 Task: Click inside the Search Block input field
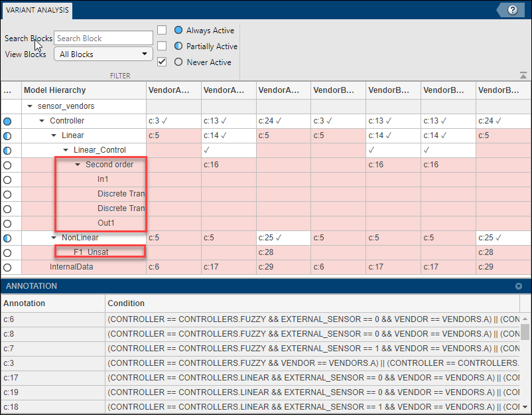coord(103,38)
